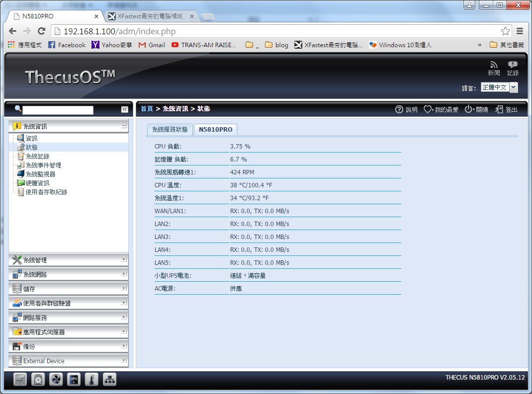Expand the 系統管理 section
The width and height of the screenshot is (532, 394).
124,260
